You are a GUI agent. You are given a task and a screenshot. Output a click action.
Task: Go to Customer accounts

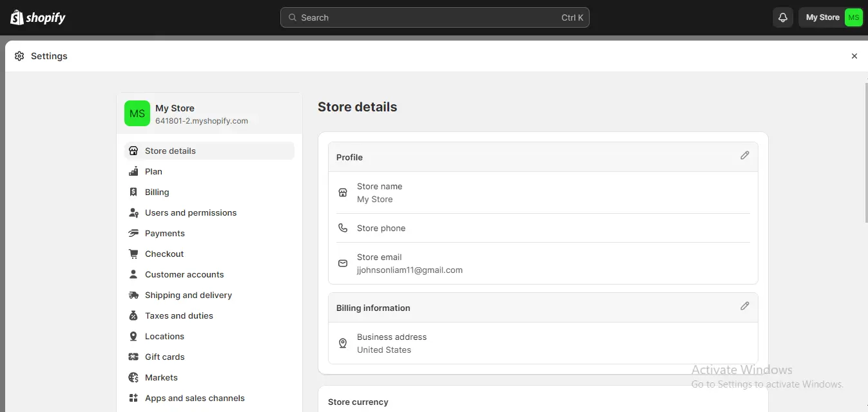[x=209, y=274]
